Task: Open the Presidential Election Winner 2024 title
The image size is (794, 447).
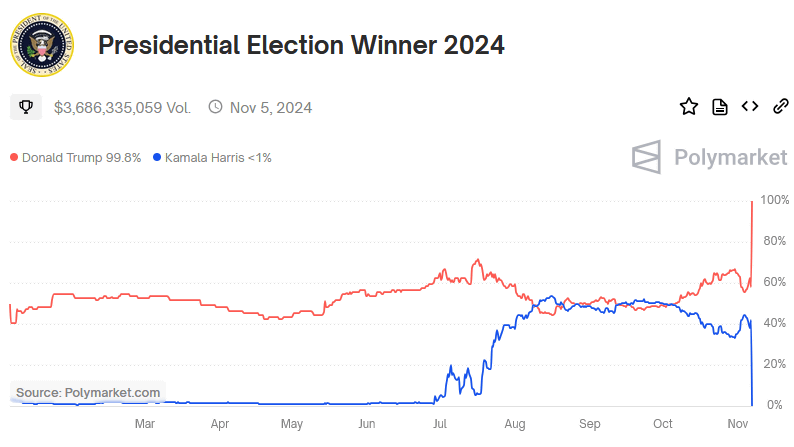Action: (x=300, y=45)
